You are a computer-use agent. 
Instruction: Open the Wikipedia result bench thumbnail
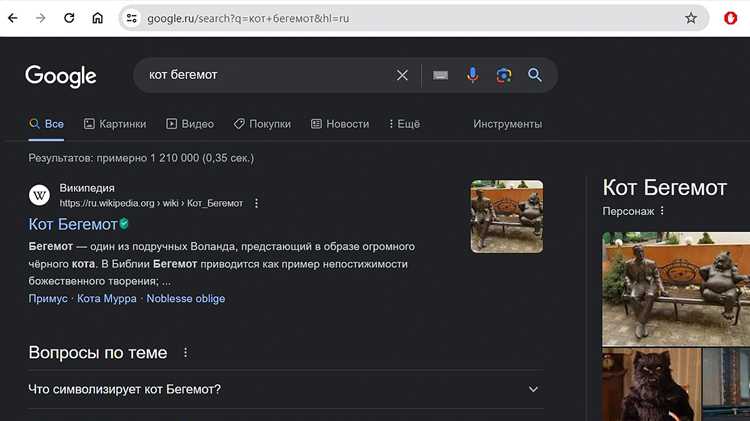507,216
